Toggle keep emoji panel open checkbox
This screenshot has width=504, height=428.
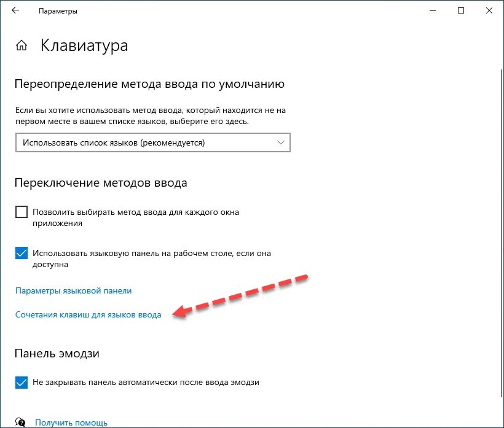(x=22, y=383)
